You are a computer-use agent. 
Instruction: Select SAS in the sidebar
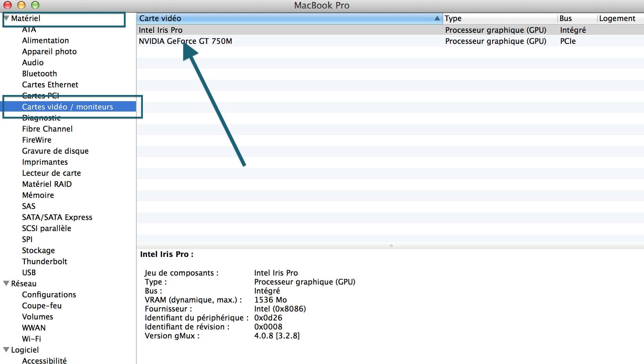tap(29, 206)
